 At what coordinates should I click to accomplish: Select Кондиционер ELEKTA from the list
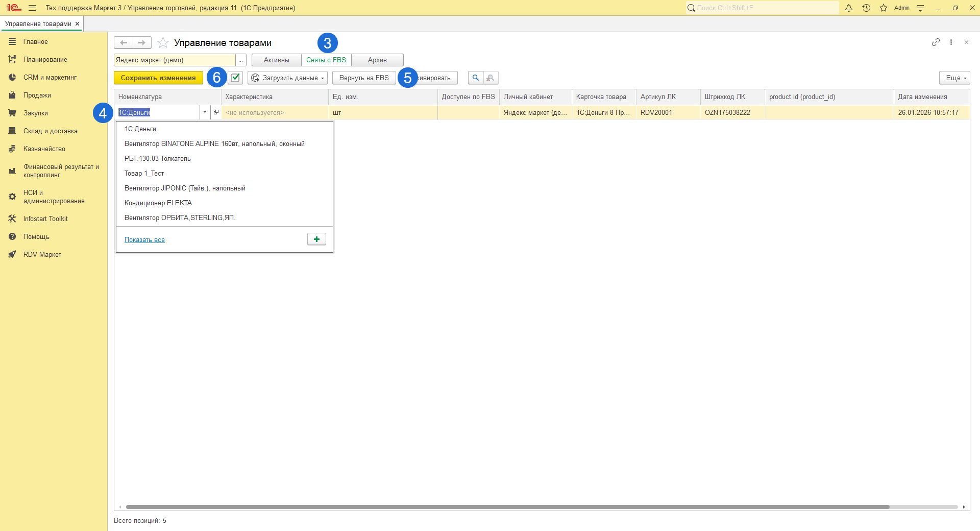click(x=158, y=203)
